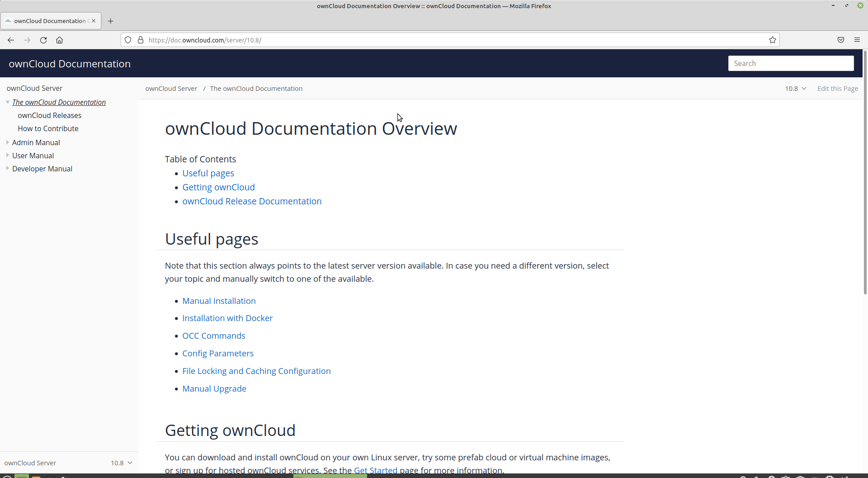Click inside the Search field

point(791,63)
